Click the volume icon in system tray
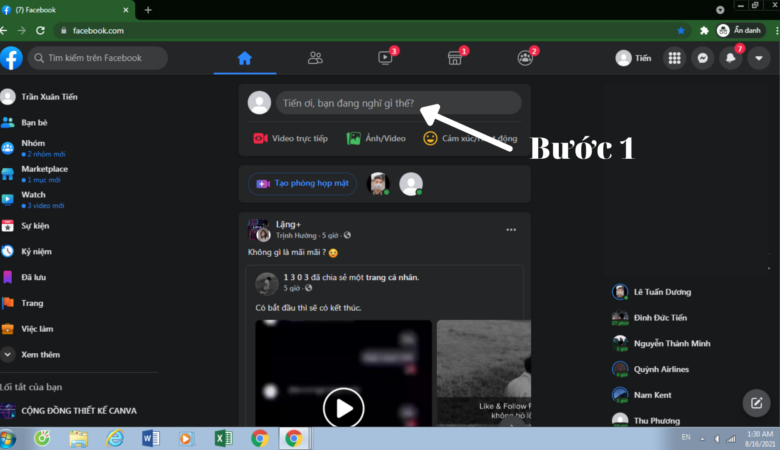780x450 pixels. [717, 439]
